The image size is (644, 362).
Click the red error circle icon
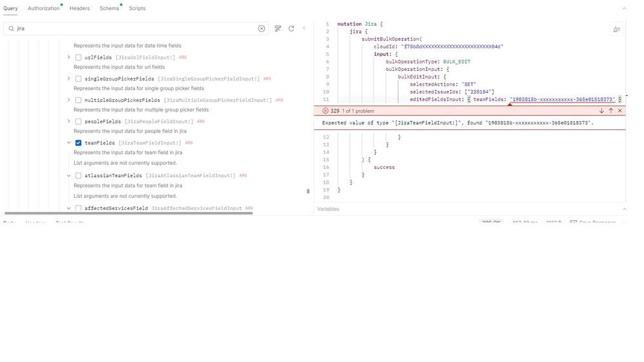[x=326, y=111]
